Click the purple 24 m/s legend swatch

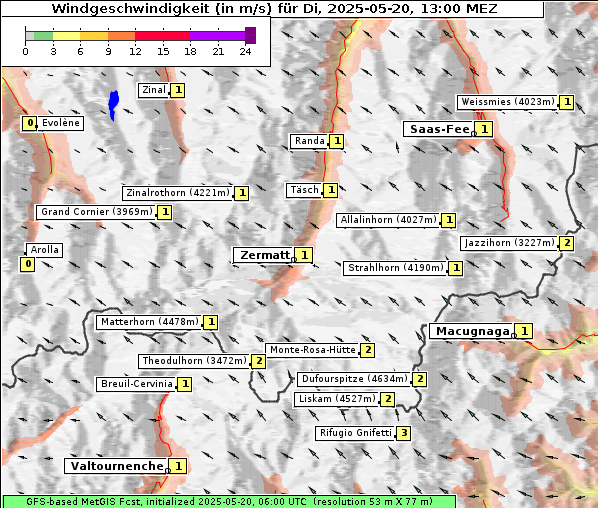click(250, 35)
